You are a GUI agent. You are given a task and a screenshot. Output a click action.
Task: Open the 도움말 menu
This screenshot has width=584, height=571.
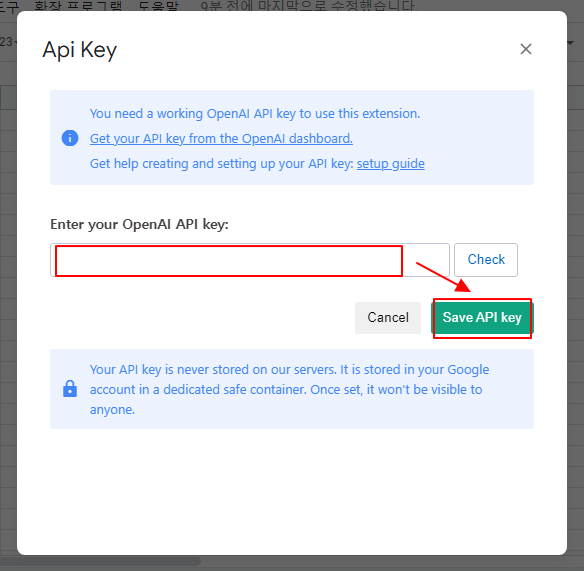pyautogui.click(x=158, y=5)
